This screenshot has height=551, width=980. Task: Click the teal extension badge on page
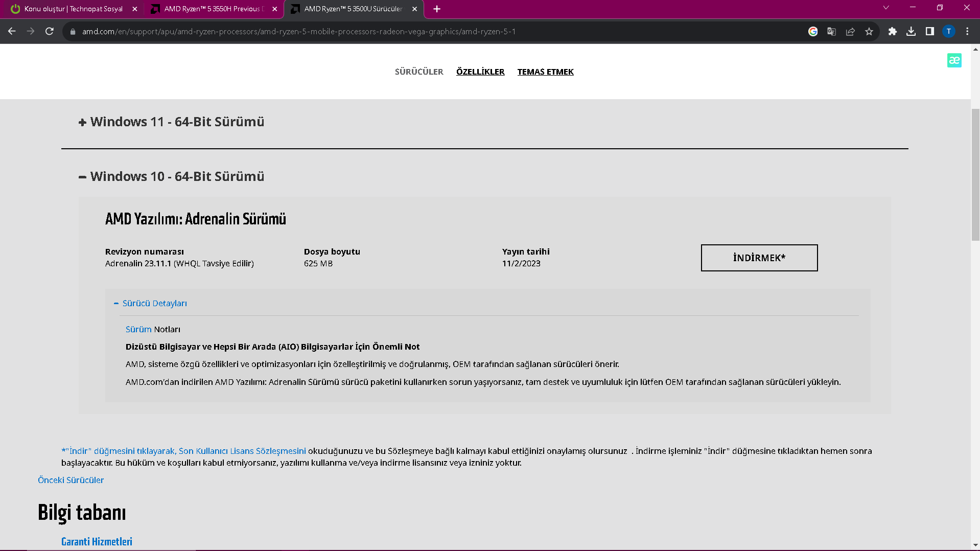954,60
